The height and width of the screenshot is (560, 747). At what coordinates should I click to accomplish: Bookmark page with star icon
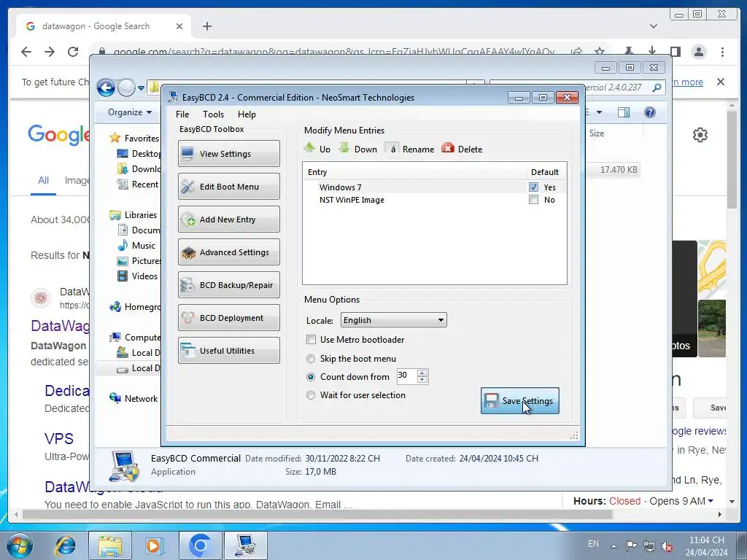(x=600, y=52)
